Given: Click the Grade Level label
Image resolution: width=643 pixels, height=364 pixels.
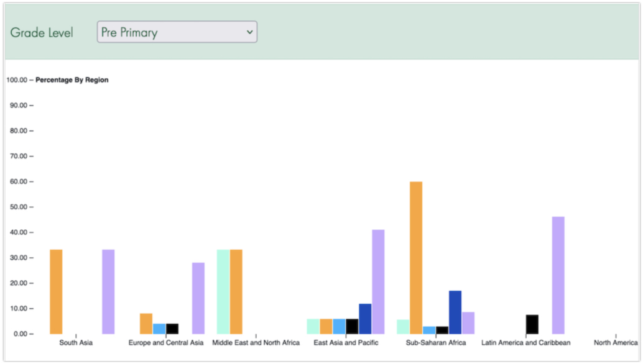Looking at the screenshot, I should tap(42, 32).
